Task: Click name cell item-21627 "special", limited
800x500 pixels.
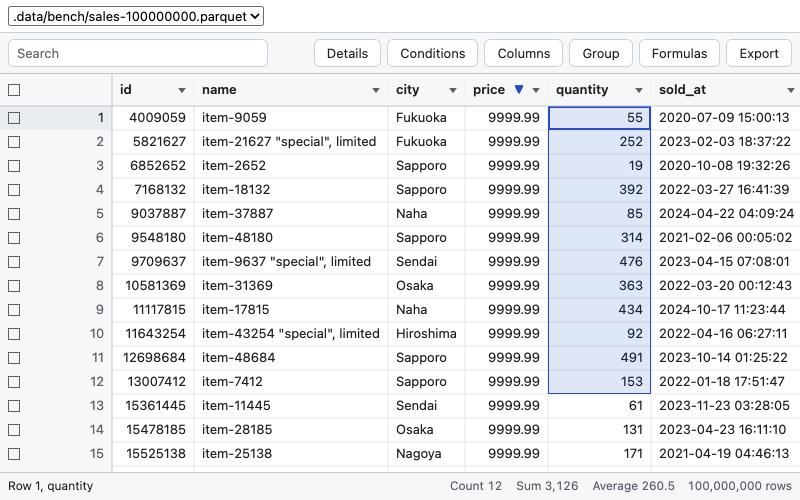Action: tap(291, 142)
